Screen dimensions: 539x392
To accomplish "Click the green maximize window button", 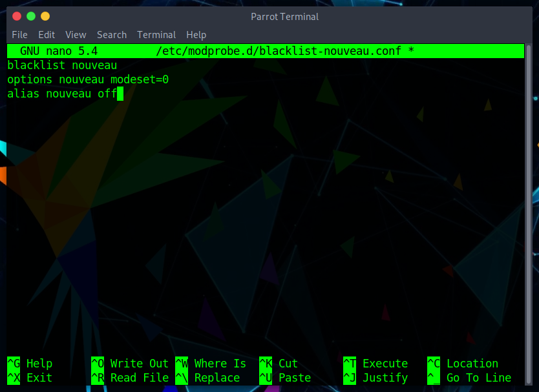I will [30, 16].
